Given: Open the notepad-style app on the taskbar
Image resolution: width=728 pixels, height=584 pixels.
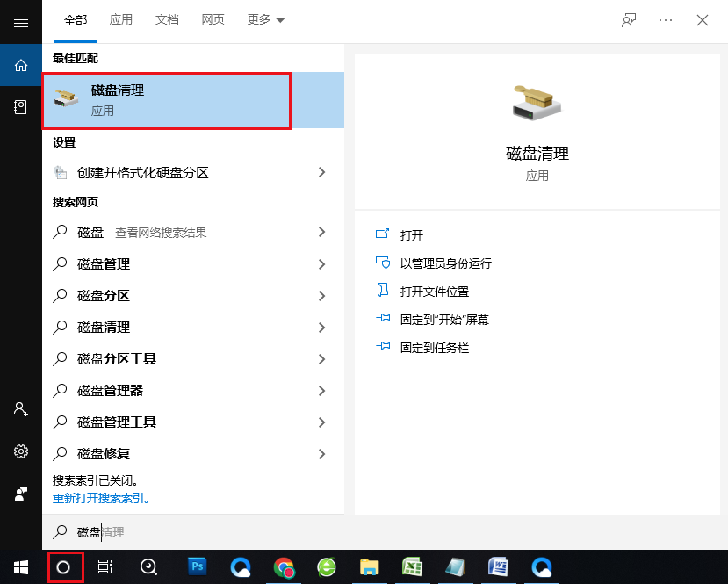Looking at the screenshot, I should [455, 566].
